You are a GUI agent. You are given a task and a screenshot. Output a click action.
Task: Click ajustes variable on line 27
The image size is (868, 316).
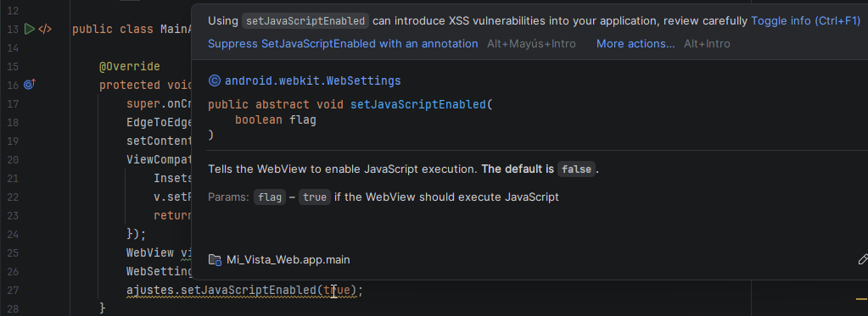coord(149,290)
